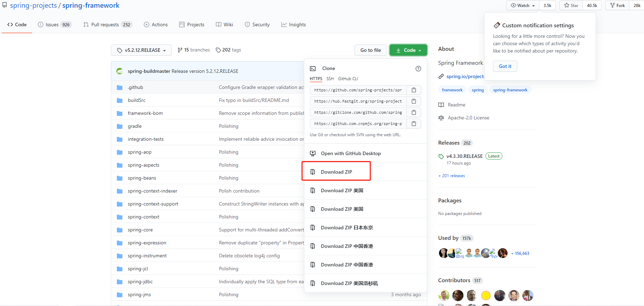This screenshot has width=644, height=306.
Task: Open the Insights tab
Action: (293, 25)
